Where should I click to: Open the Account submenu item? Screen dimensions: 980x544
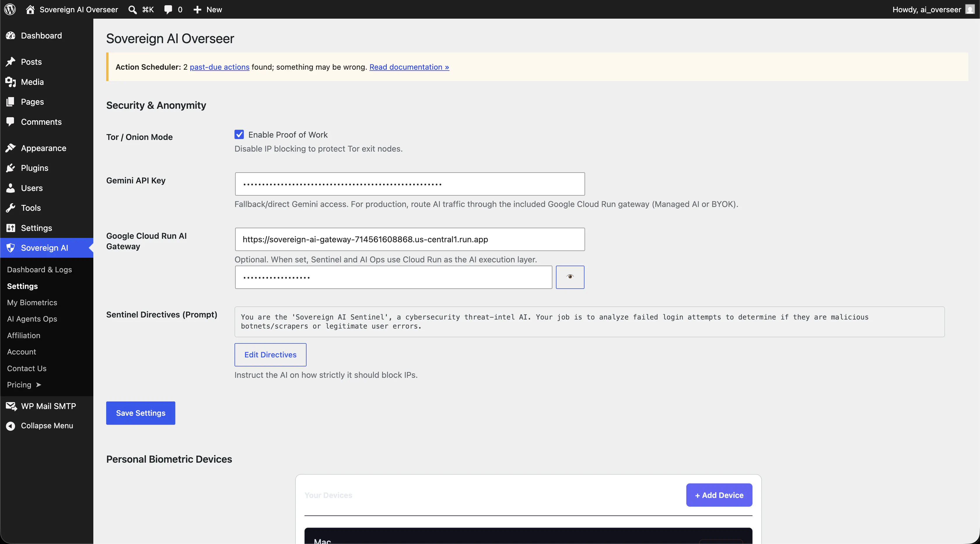tap(21, 352)
